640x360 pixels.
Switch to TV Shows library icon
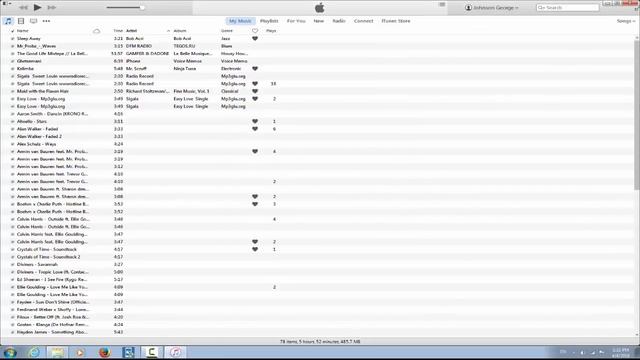33,21
